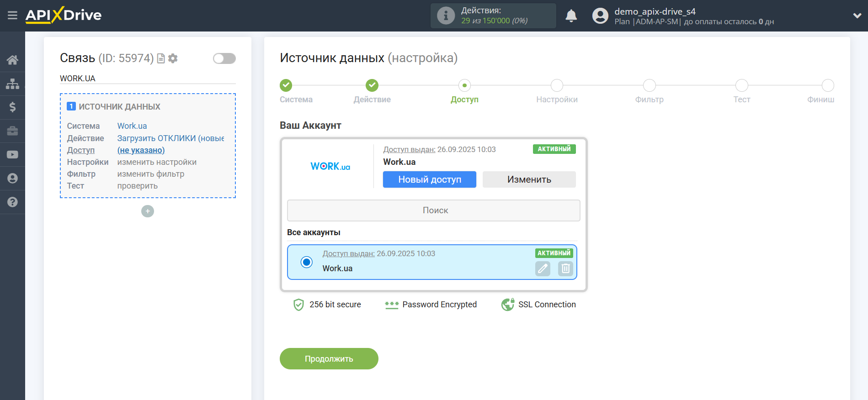868x400 pixels.
Task: Select the Work.ua account radio button
Action: click(307, 262)
